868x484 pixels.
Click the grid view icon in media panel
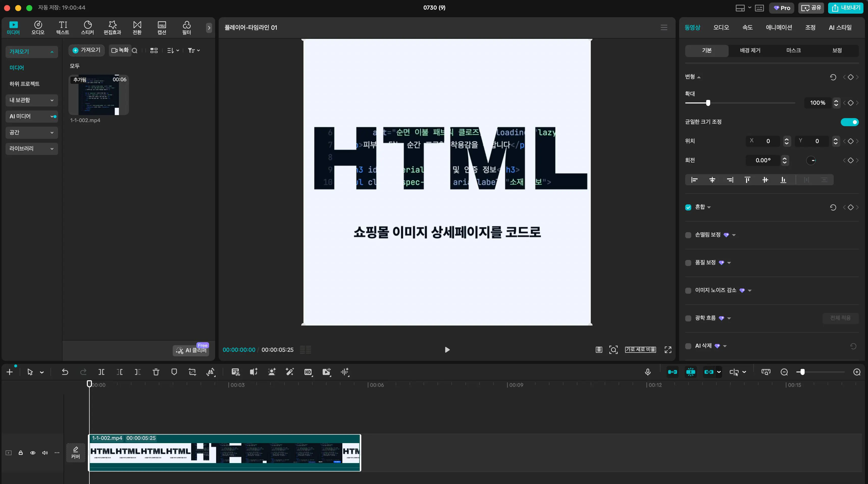tap(154, 50)
